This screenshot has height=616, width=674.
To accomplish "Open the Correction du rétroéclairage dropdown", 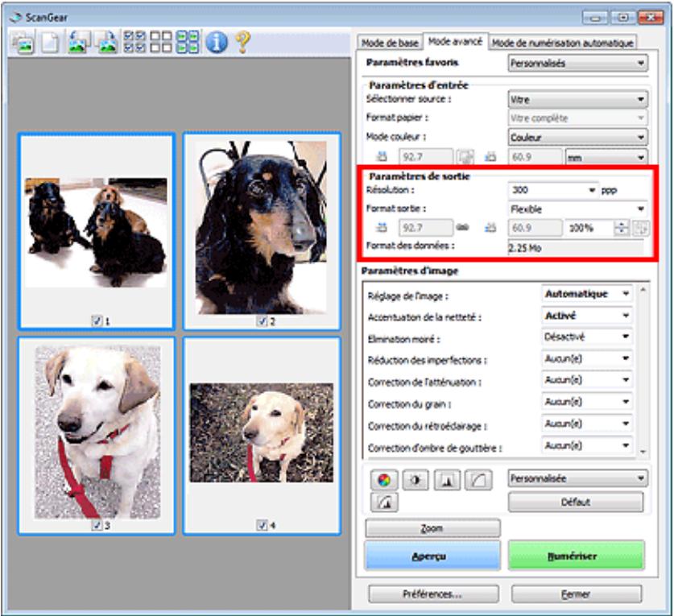I will 586,424.
